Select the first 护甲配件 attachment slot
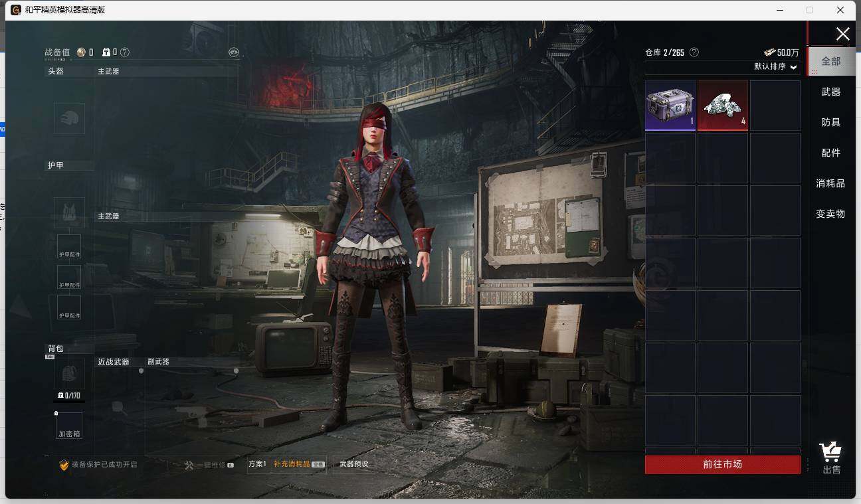861x504 pixels. click(69, 246)
